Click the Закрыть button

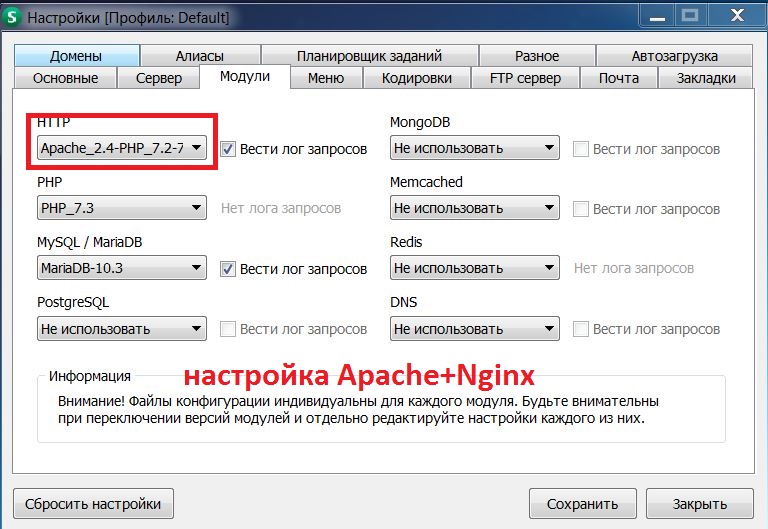[x=699, y=504]
